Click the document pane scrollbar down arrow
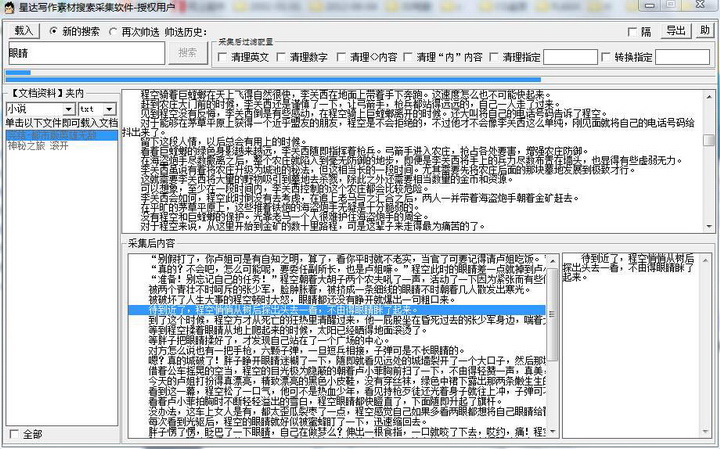The height and width of the screenshot is (449, 720). [x=709, y=227]
